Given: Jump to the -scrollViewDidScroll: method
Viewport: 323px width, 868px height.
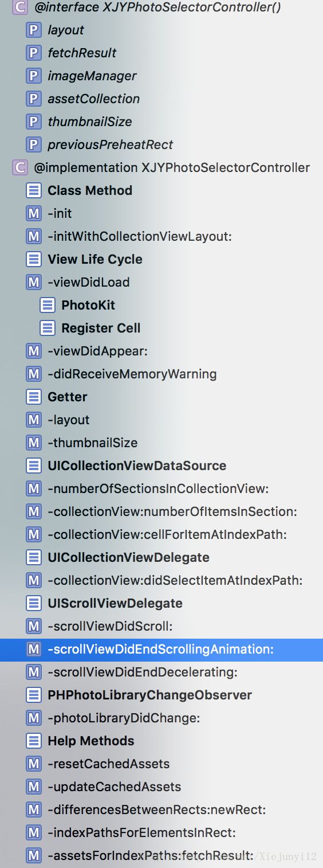Looking at the screenshot, I should [110, 626].
